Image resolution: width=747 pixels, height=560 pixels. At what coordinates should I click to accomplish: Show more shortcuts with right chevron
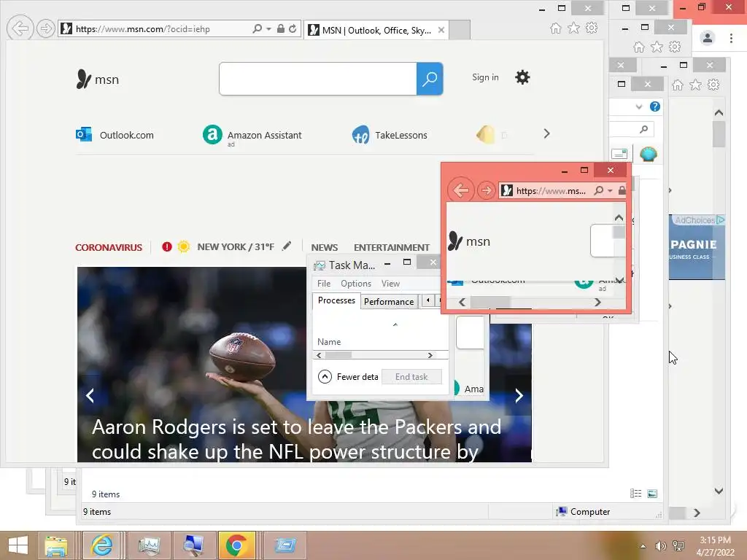(546, 134)
